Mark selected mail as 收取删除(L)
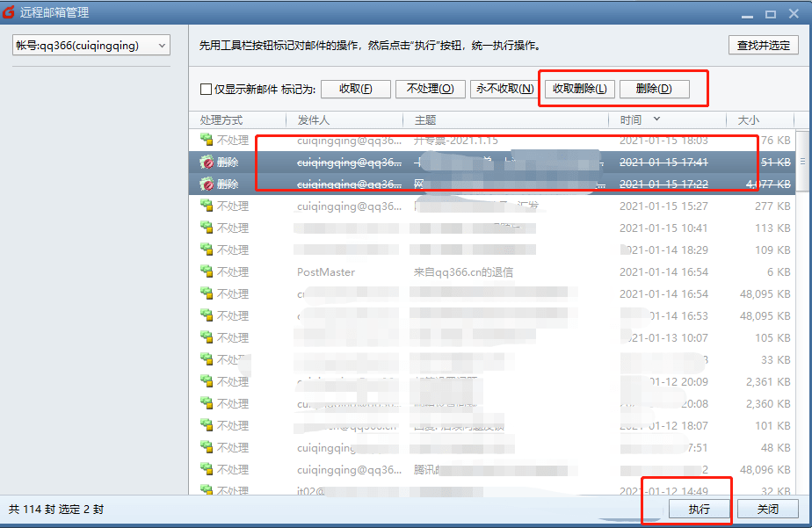The image size is (812, 528). click(579, 89)
